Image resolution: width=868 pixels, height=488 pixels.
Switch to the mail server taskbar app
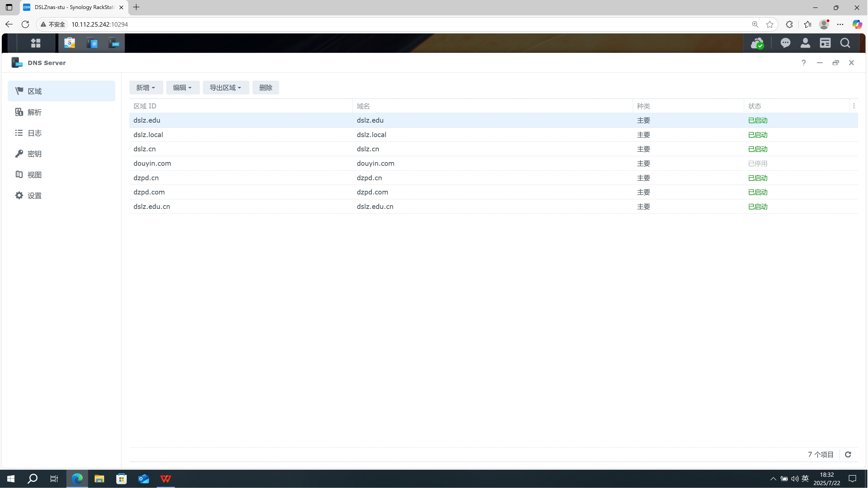tap(92, 43)
